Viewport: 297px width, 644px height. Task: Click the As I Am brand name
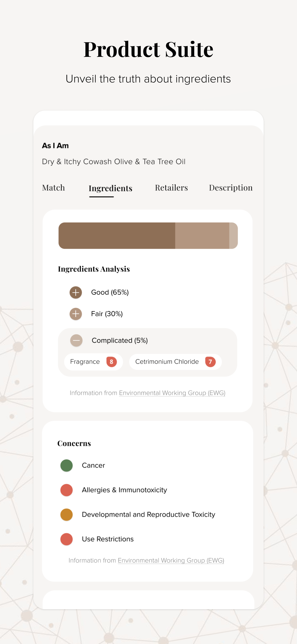coord(55,146)
